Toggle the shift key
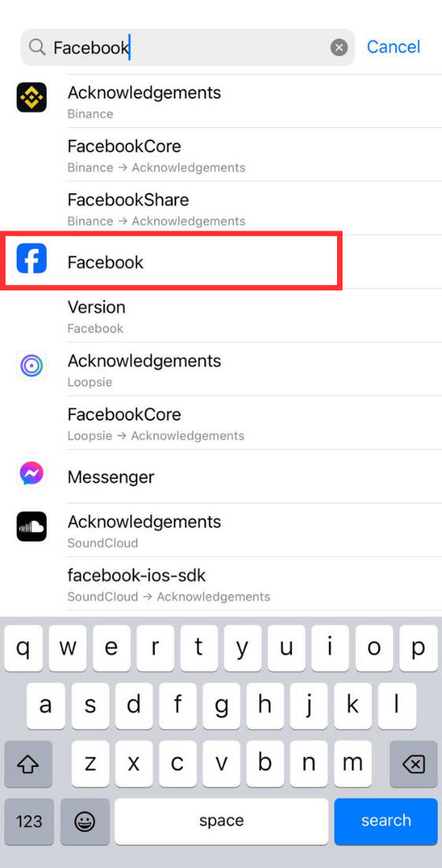The image size is (442, 868). pyautogui.click(x=28, y=765)
